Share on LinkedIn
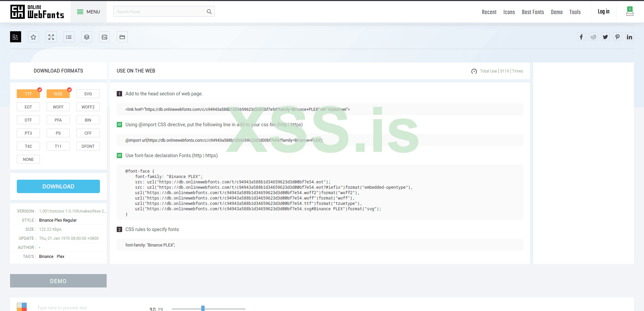 [630, 37]
